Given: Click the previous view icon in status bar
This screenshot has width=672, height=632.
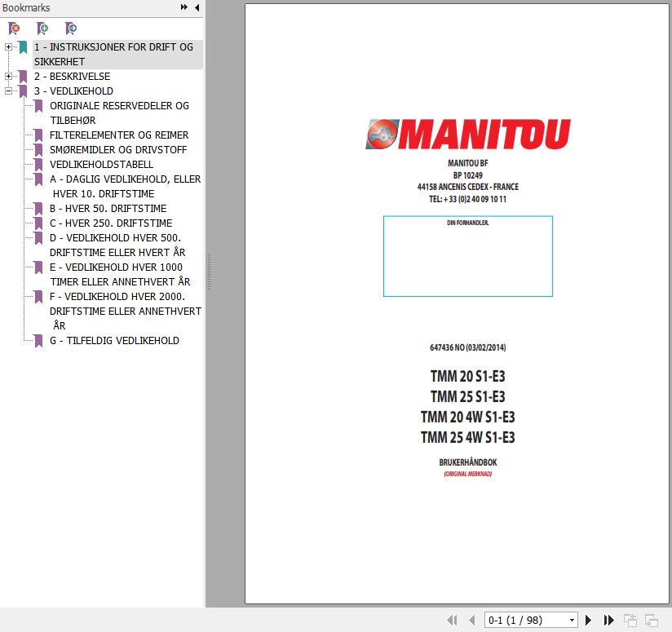Looking at the screenshot, I should (x=630, y=620).
